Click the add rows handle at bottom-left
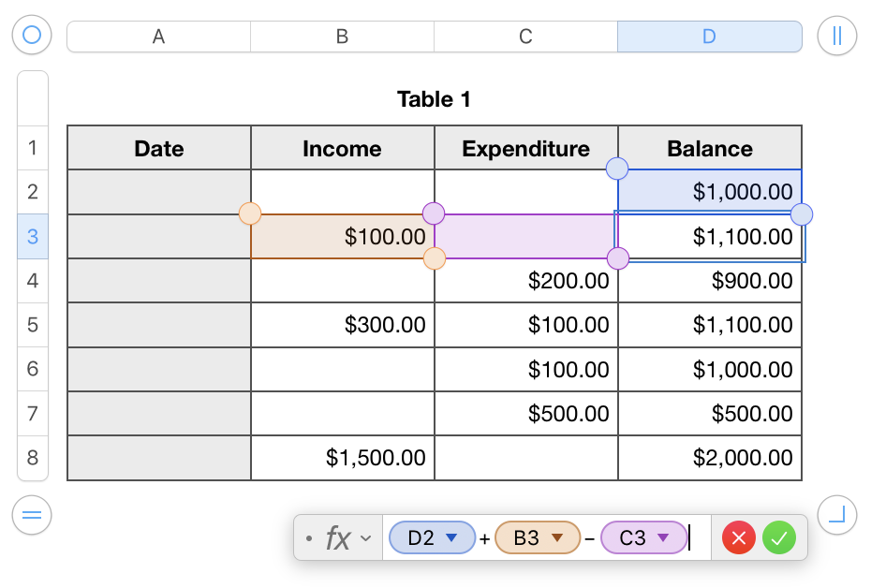The height and width of the screenshot is (588, 871). click(32, 514)
